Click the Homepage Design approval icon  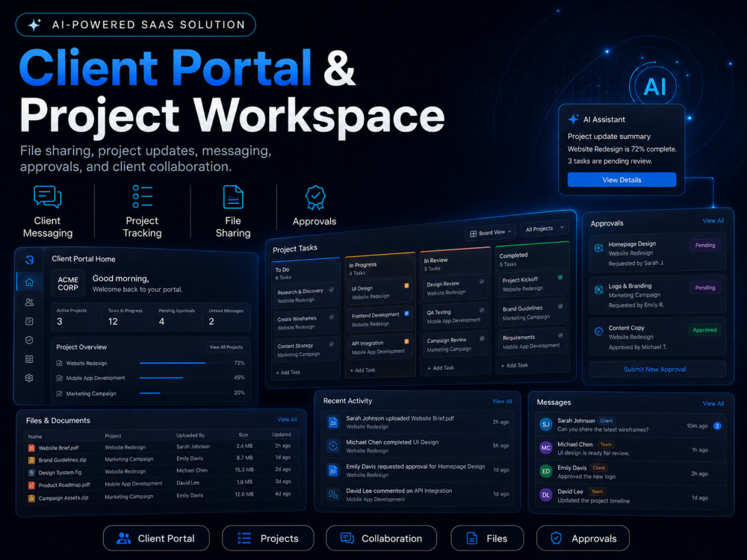599,248
